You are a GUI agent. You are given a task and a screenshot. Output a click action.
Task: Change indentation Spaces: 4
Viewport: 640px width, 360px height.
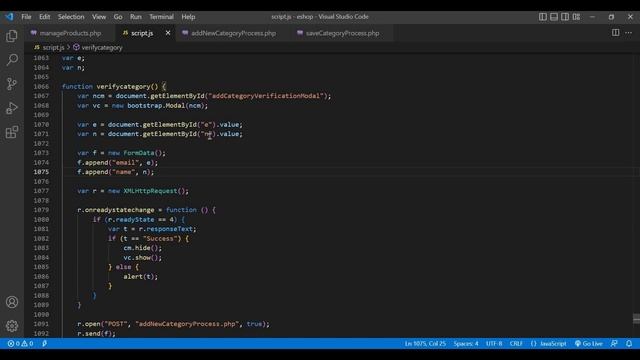coord(466,344)
